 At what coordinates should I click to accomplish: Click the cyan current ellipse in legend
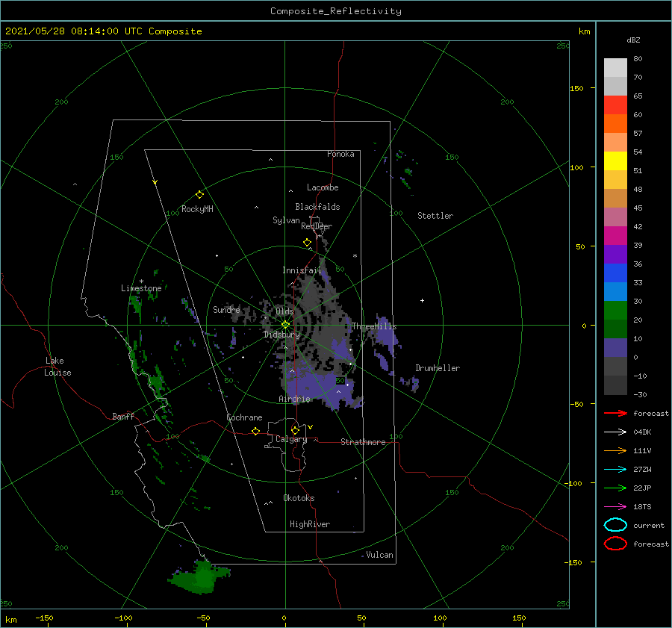pyautogui.click(x=615, y=525)
